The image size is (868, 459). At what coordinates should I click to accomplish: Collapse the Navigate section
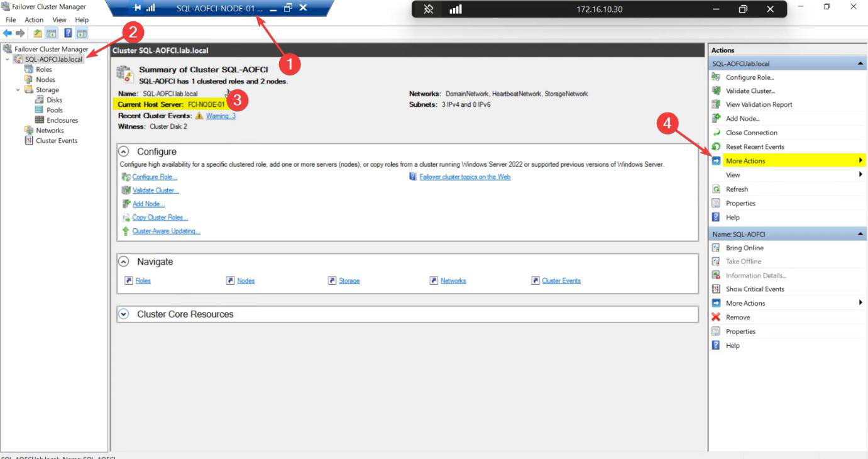point(124,262)
